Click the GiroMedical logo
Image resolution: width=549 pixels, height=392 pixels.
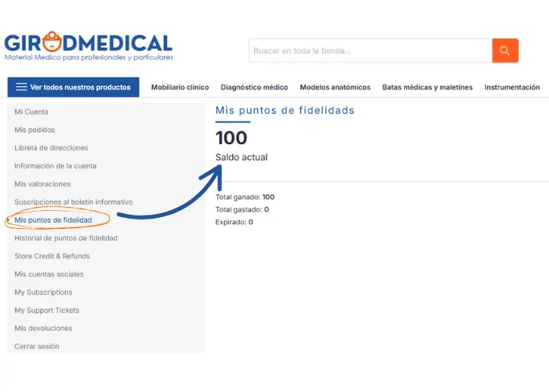click(x=88, y=45)
